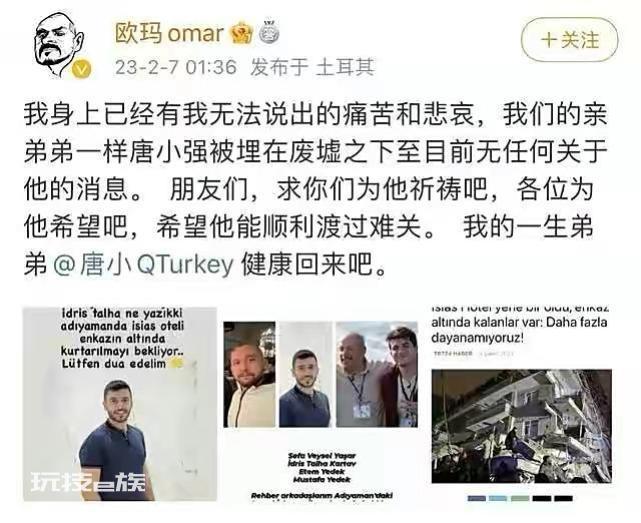Screen dimensions: 641x523
Task: Tap the blue share bar under article photo
Action: (x=477, y=498)
